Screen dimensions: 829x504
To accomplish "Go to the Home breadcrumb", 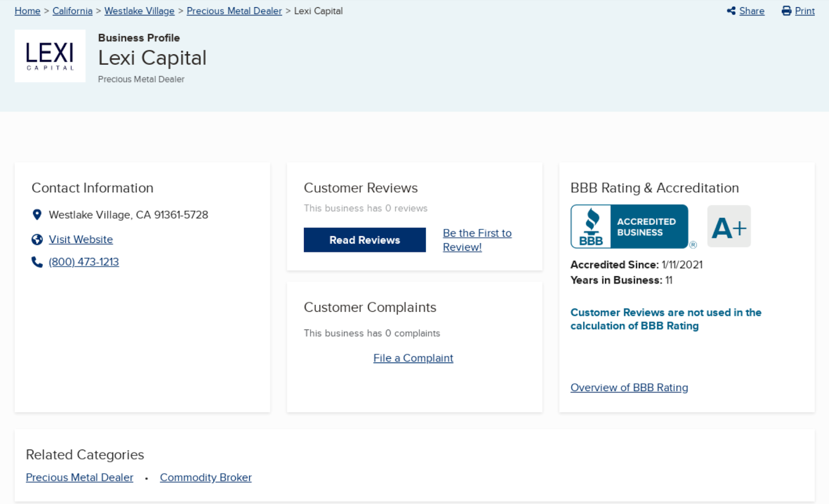I will (x=27, y=11).
